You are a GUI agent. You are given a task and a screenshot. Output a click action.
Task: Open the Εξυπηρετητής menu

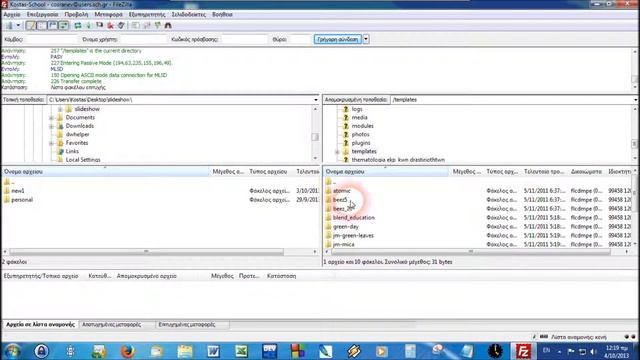(x=147, y=14)
